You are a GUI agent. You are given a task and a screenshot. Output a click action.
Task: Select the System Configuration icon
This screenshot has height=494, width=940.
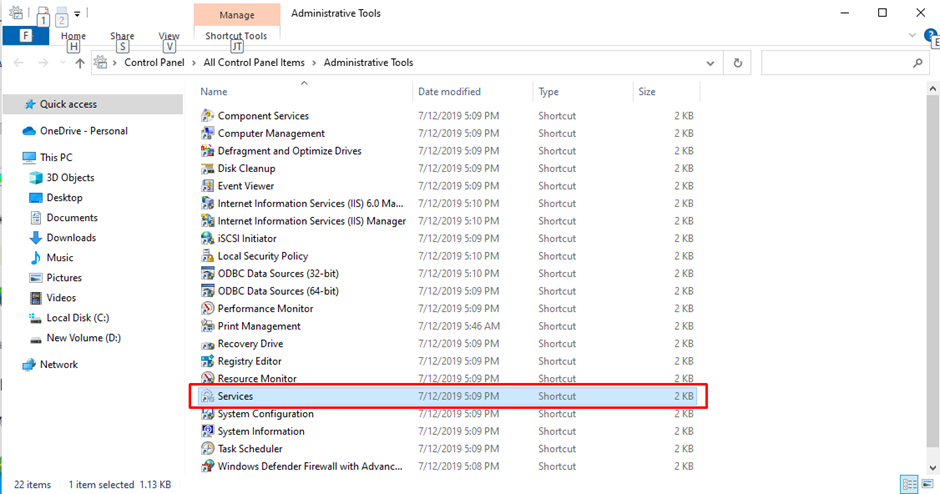coord(207,414)
